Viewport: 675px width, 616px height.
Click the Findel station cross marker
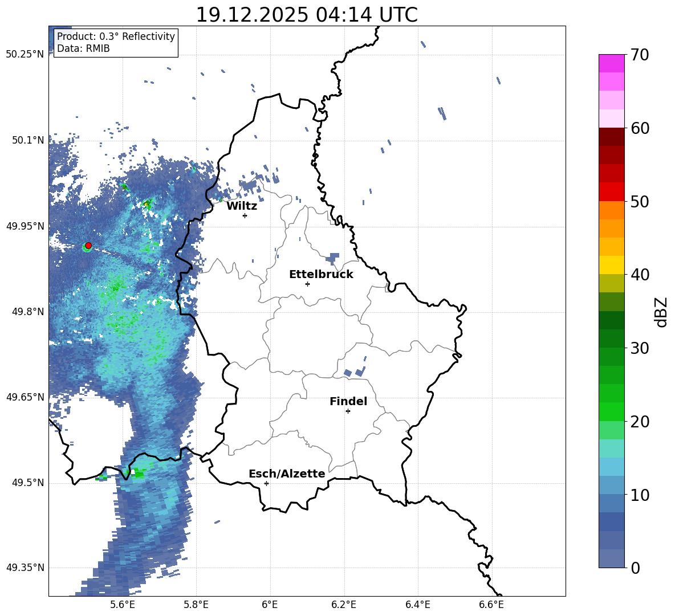coord(348,411)
